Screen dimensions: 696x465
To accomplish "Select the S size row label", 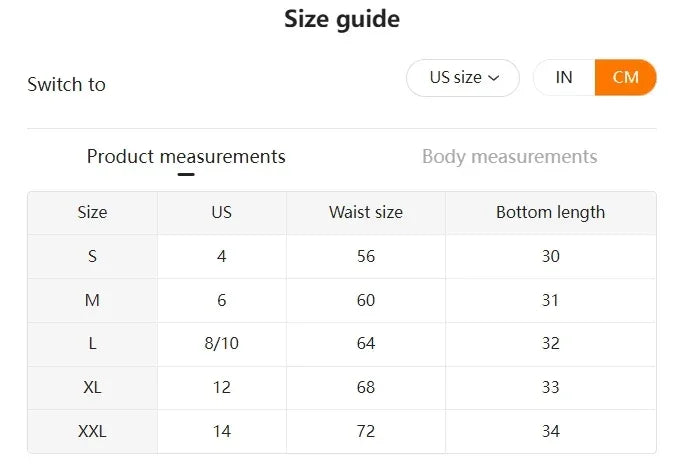I will [x=92, y=256].
